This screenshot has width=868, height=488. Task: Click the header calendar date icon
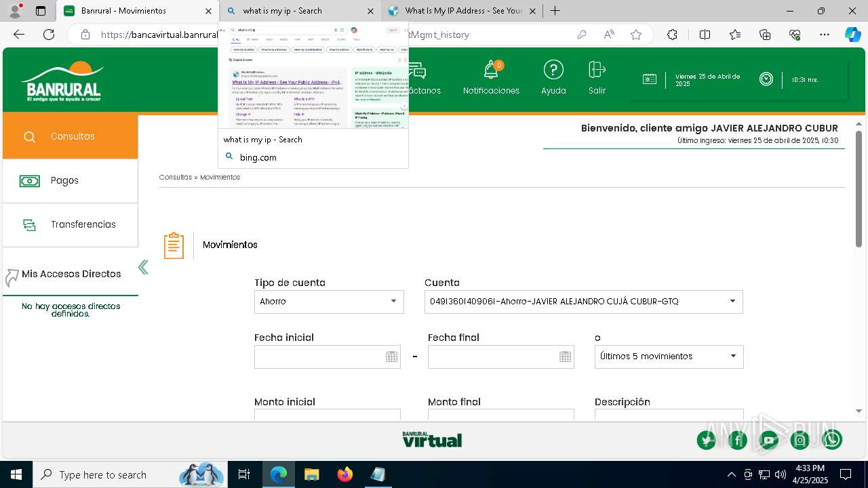pos(649,79)
